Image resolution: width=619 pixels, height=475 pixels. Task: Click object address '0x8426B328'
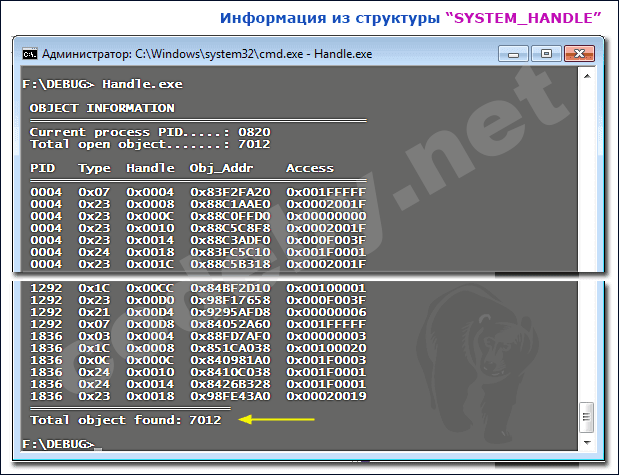[231, 384]
